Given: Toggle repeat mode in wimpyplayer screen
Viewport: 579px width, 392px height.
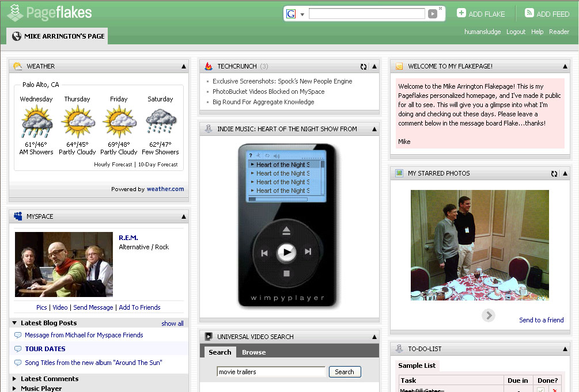Looking at the screenshot, I should (x=267, y=155).
